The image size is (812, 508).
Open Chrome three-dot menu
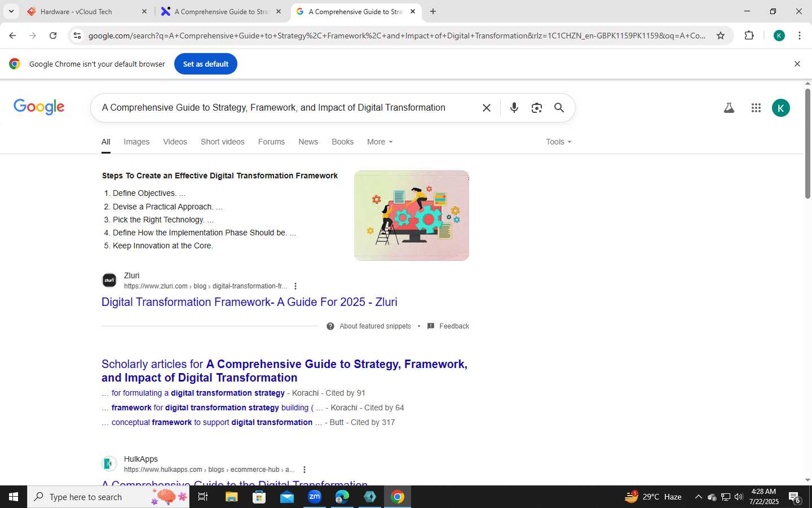click(800, 36)
